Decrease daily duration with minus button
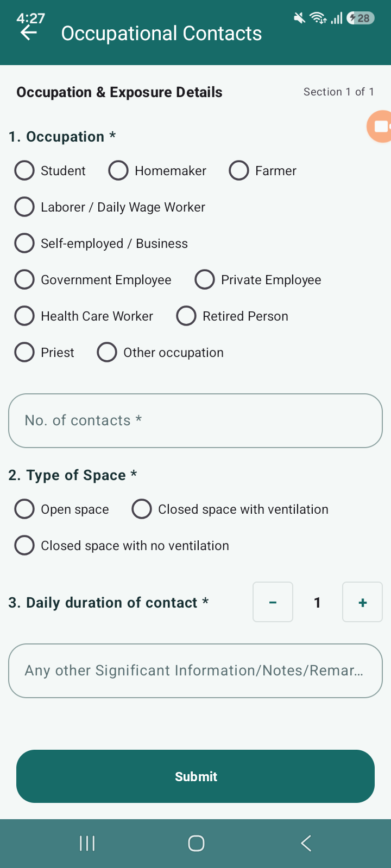This screenshot has height=868, width=391. click(273, 602)
